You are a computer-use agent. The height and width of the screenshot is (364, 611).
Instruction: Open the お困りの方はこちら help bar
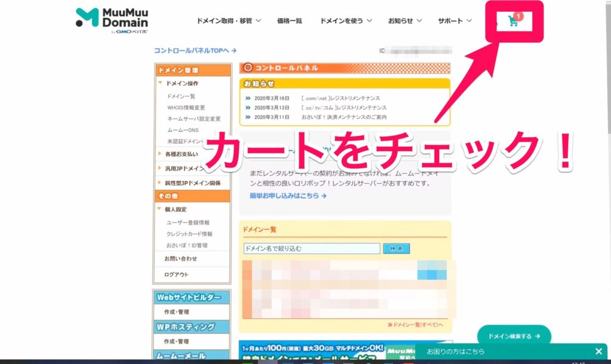tap(455, 351)
